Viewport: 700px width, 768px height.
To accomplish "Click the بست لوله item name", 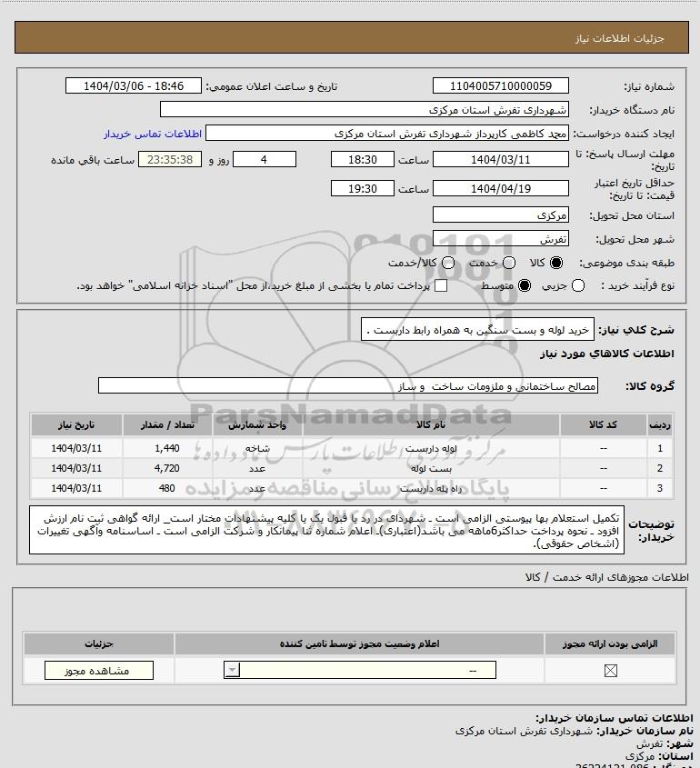I will click(x=431, y=469).
